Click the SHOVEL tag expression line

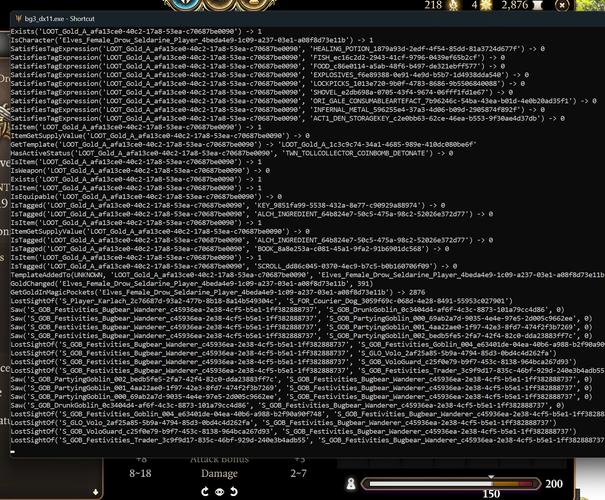262,92
